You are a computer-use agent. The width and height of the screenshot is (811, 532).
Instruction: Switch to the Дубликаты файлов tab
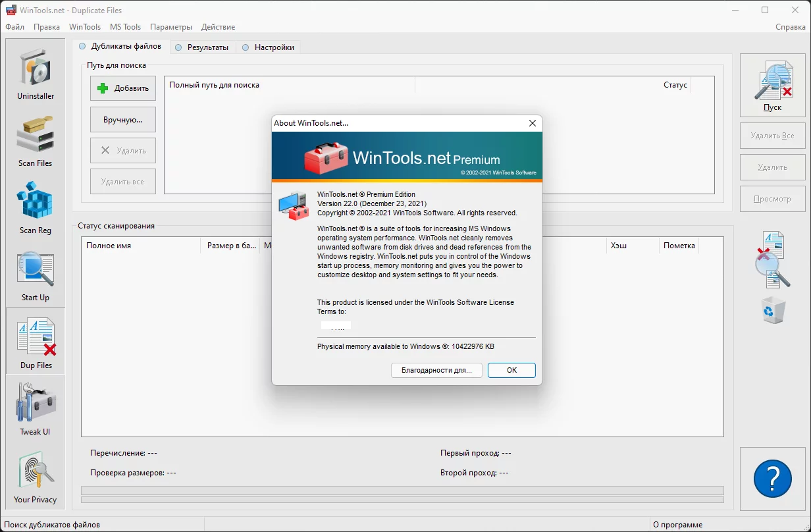121,46
